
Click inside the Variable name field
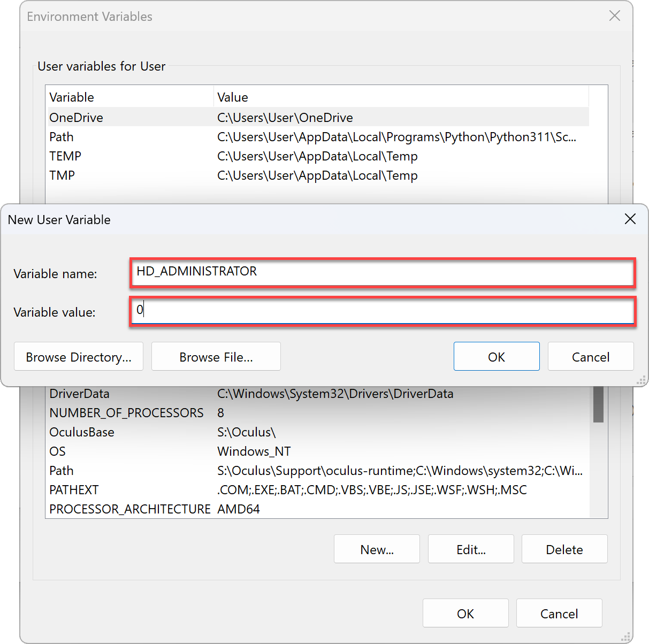point(375,273)
